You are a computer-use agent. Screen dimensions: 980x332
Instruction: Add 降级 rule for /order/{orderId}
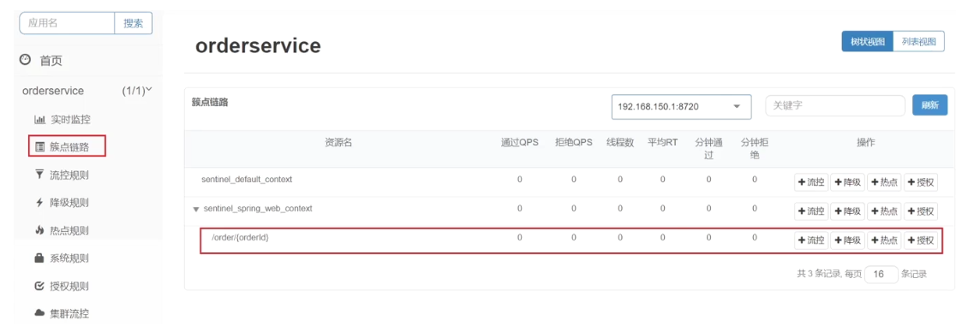tap(847, 240)
